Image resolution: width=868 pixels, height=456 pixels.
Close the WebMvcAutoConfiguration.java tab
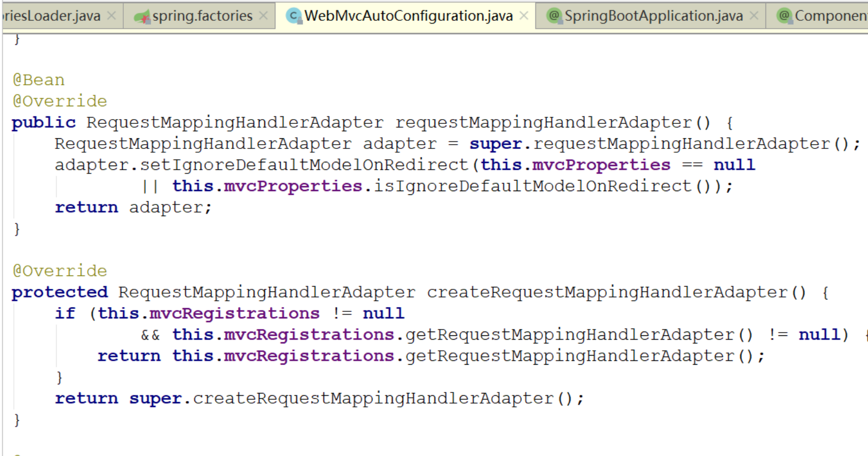[x=524, y=16]
